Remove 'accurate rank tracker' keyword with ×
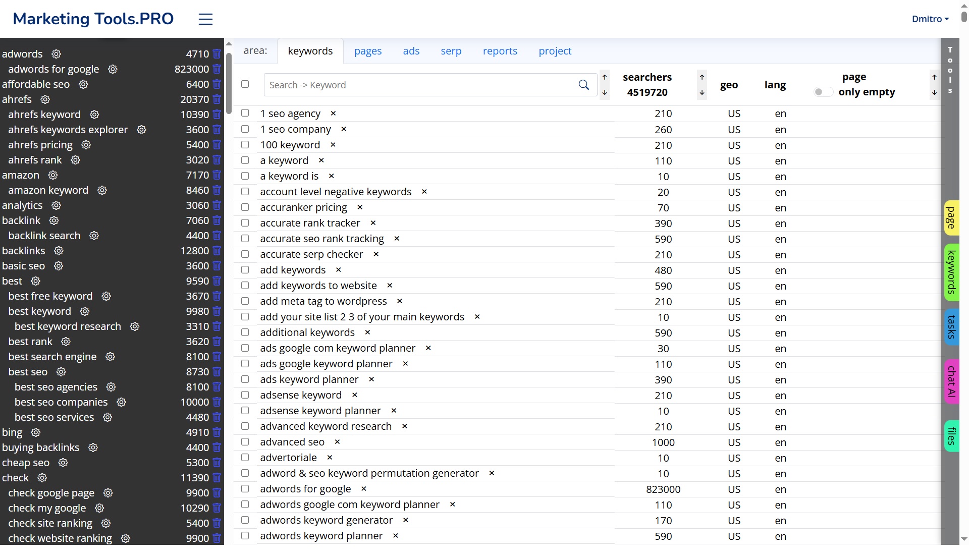Viewport: 969px width, 560px height. point(373,223)
